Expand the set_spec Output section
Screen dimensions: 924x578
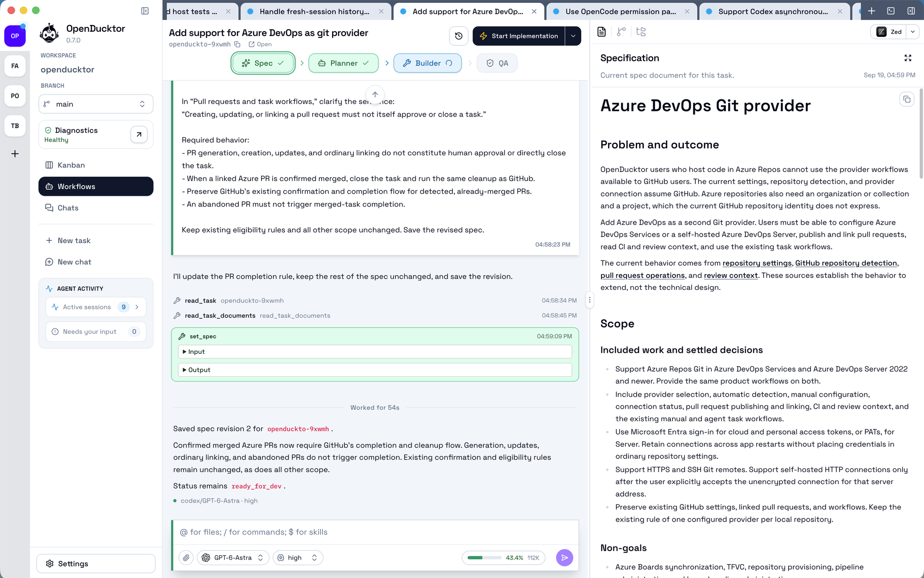[375, 370]
